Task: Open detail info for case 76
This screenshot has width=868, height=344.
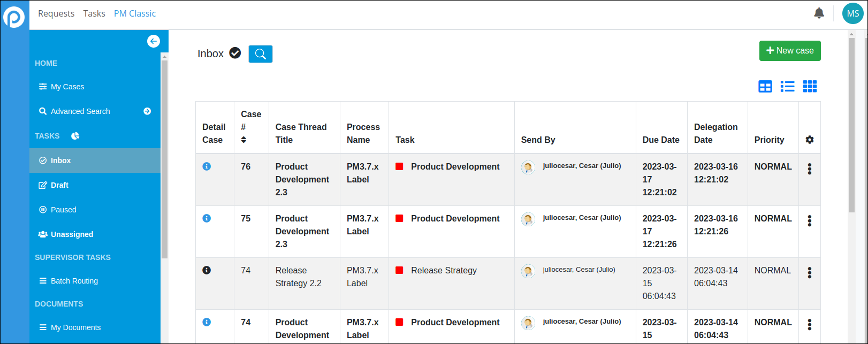Action: click(x=207, y=166)
